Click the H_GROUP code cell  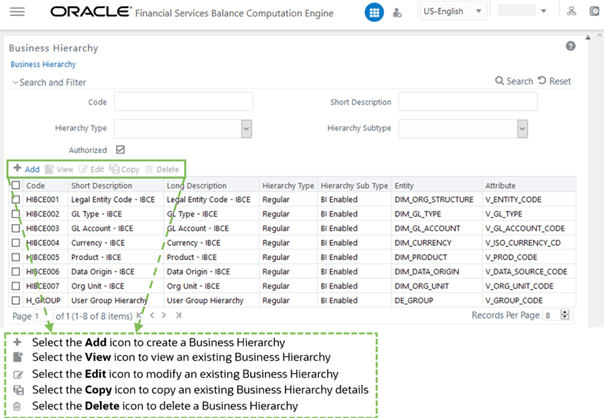(43, 300)
